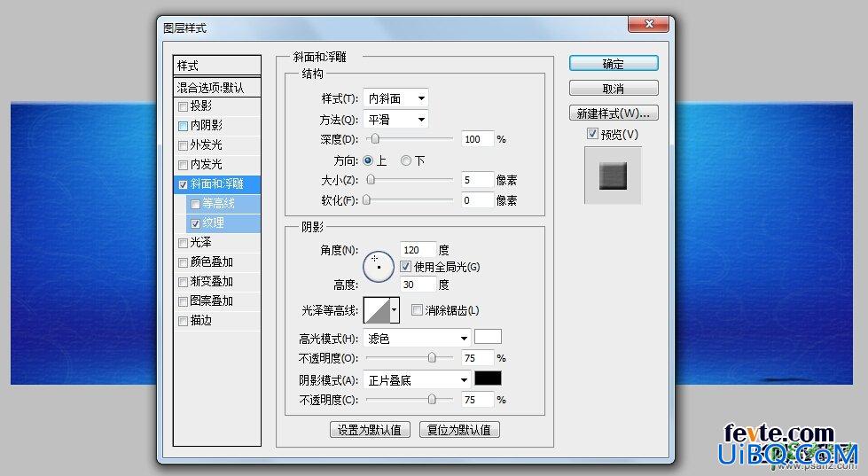This screenshot has width=868, height=476.
Task: Select the 纹理 sub-entry label
Action: tap(213, 223)
